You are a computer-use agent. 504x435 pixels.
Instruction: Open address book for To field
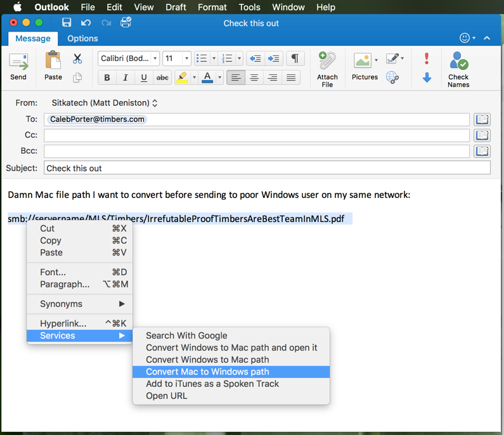[x=482, y=119]
